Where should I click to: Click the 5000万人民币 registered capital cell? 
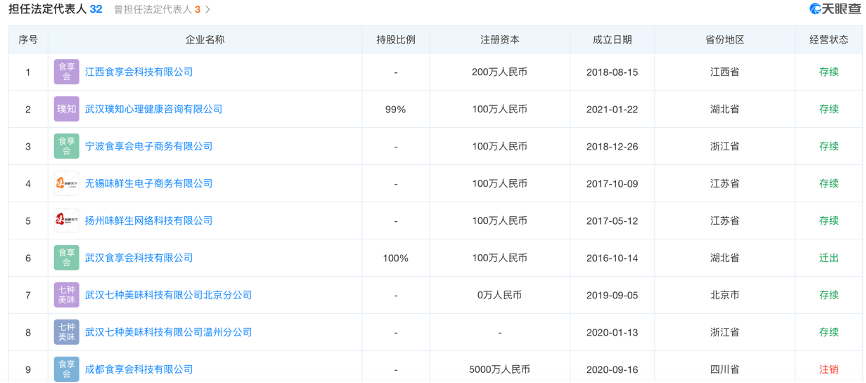[x=500, y=369]
